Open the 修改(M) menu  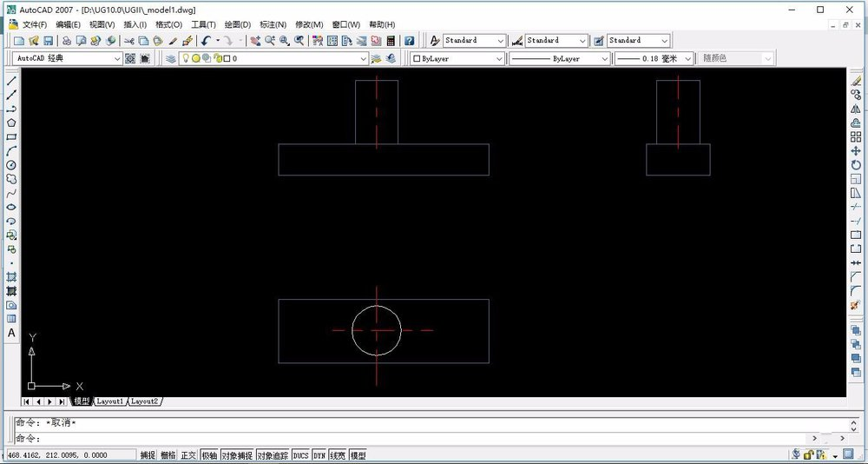310,24
